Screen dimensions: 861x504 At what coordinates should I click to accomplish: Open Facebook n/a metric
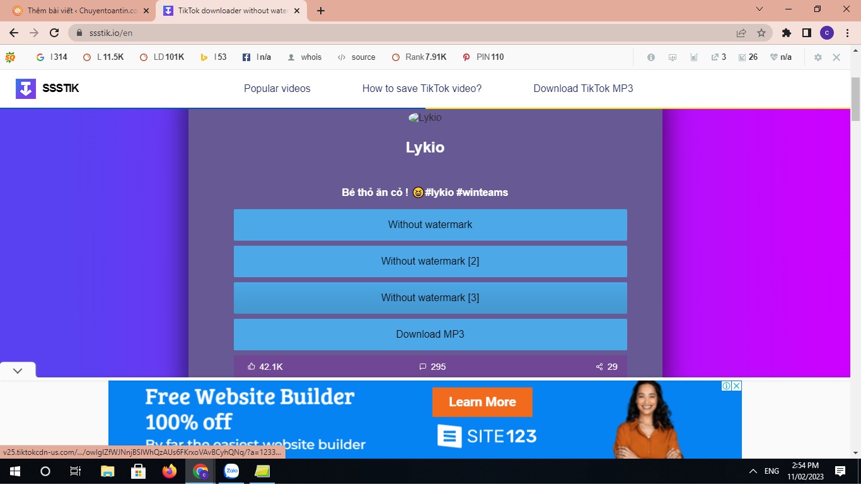point(257,57)
